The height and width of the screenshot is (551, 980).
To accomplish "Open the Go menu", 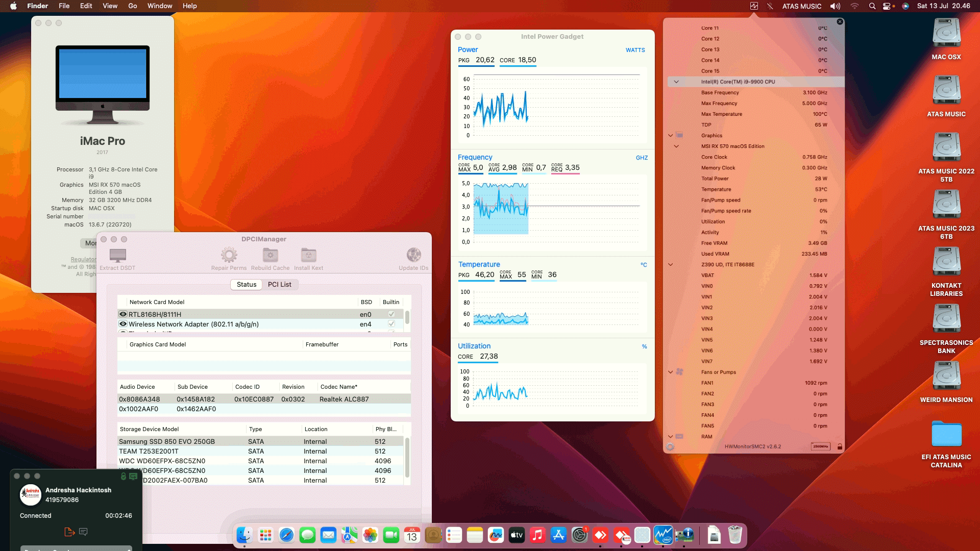I will (133, 6).
